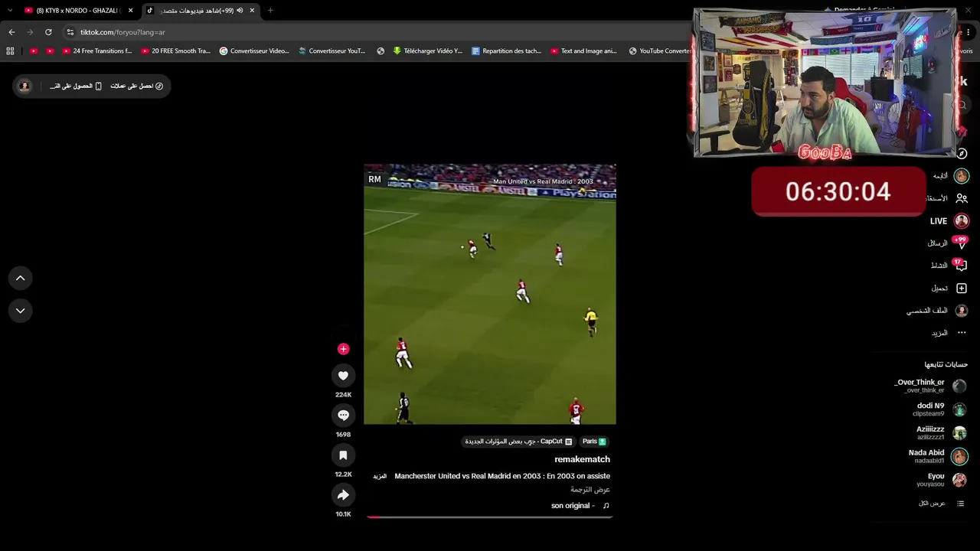Screen dimensions: 980x551
Task: Close the TikTok tab
Action: coord(252,11)
